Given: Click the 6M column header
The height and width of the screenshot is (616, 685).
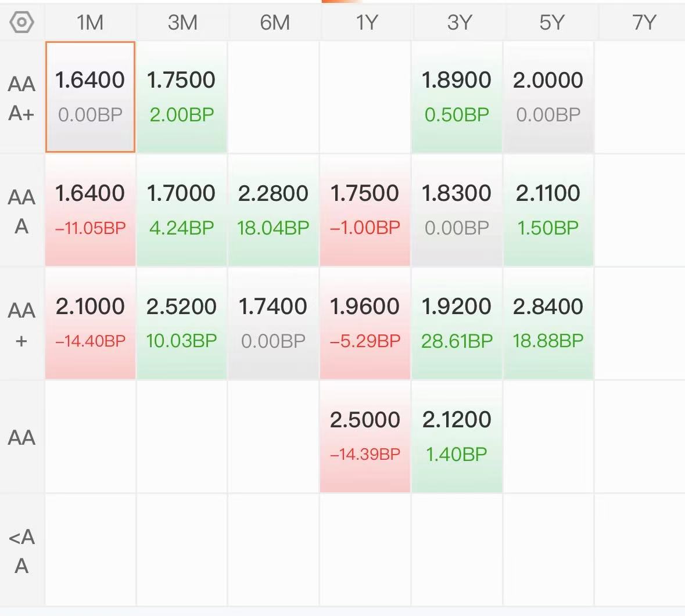Looking at the screenshot, I should point(274,23).
